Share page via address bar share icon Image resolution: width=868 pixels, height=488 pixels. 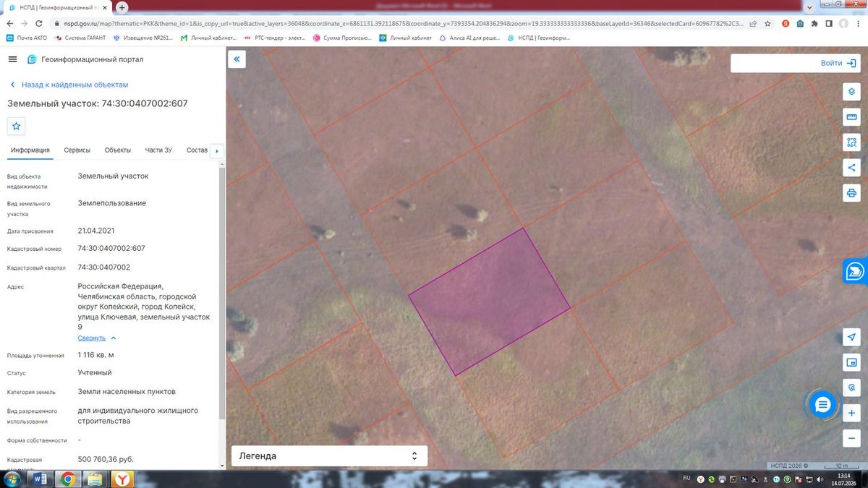coord(754,23)
